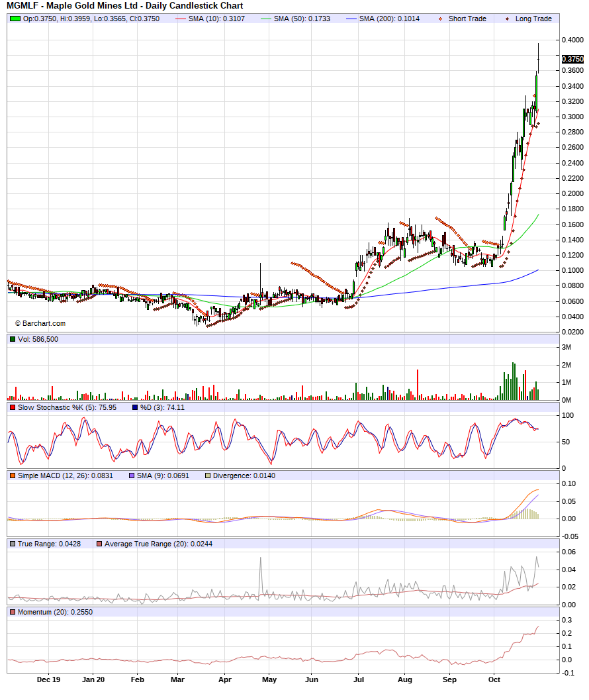
Task: Click the green volume legend swatch
Action: point(13,339)
